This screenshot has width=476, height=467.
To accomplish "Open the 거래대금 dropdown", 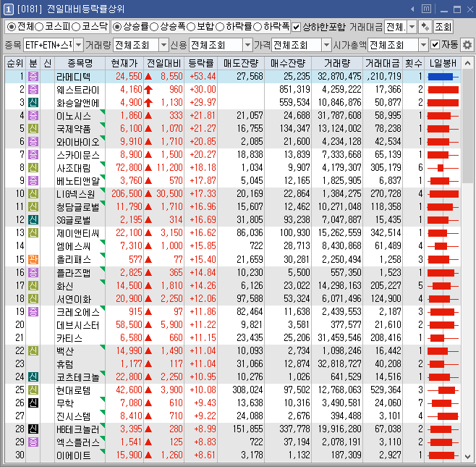I will pyautogui.click(x=412, y=27).
